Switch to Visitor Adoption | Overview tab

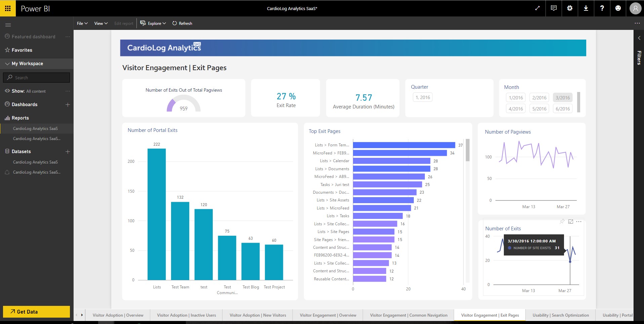tap(118, 315)
